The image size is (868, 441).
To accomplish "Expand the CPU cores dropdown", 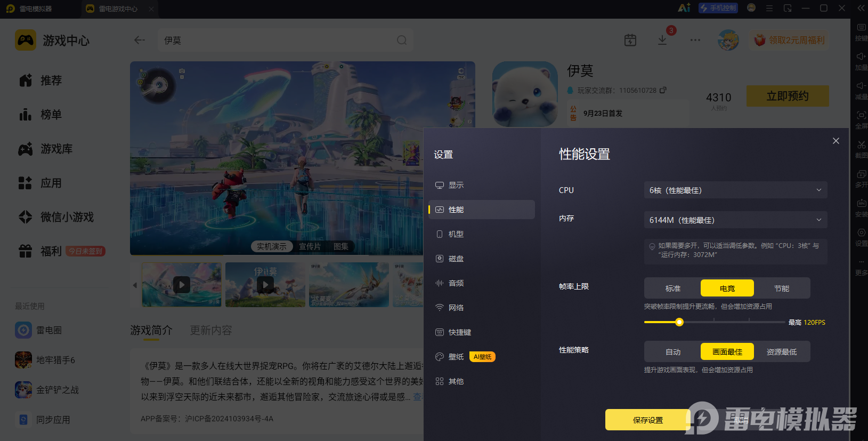I will [735, 190].
